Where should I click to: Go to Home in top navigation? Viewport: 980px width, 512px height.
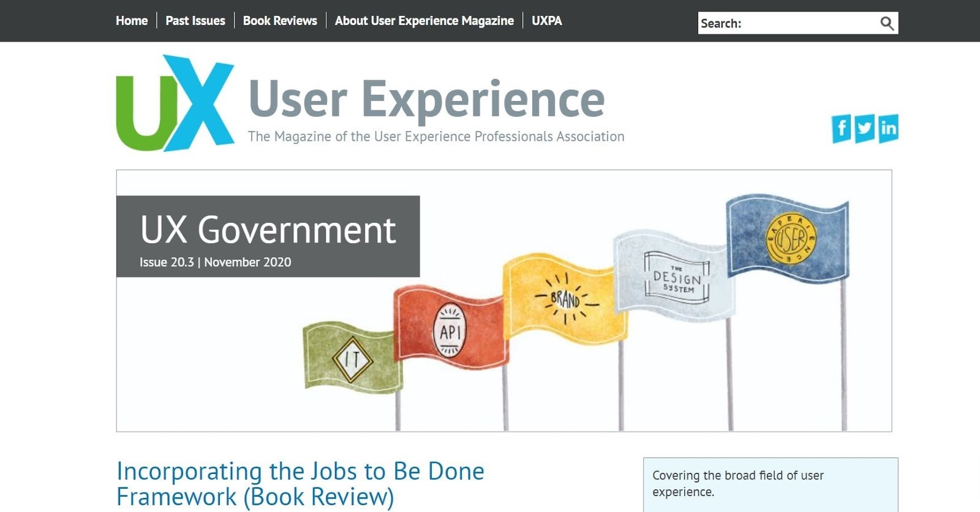pyautogui.click(x=132, y=21)
